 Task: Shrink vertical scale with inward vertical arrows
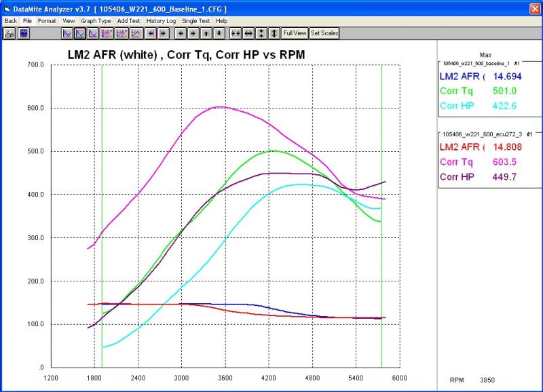point(261,33)
